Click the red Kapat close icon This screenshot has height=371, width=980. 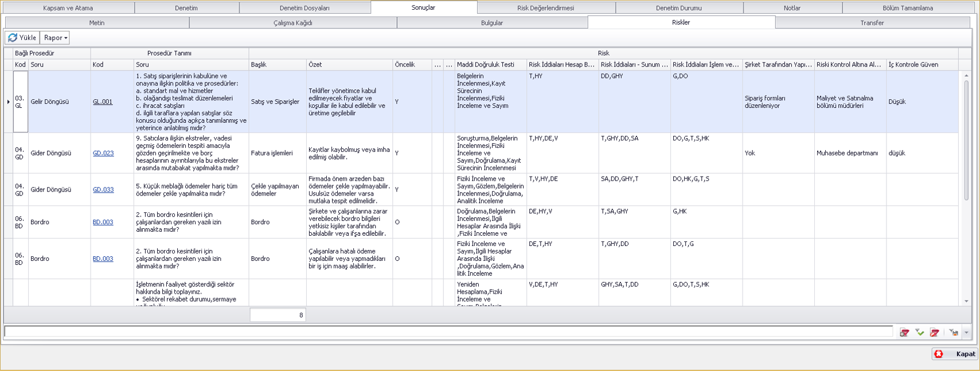[x=939, y=354]
